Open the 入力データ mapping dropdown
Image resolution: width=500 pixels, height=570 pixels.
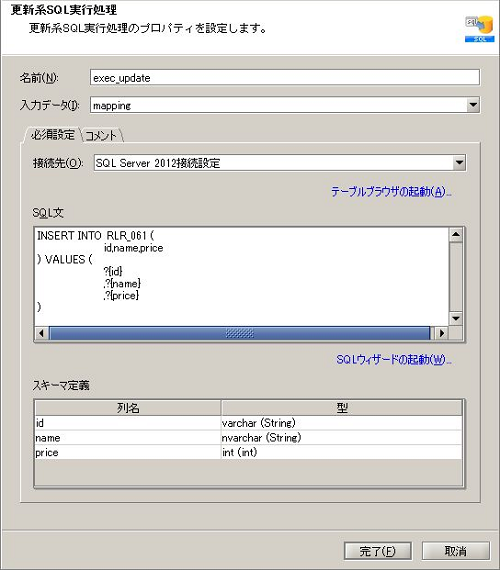473,105
